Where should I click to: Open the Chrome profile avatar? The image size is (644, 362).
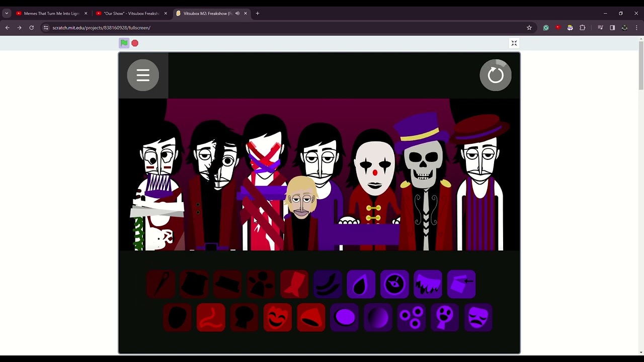point(624,28)
